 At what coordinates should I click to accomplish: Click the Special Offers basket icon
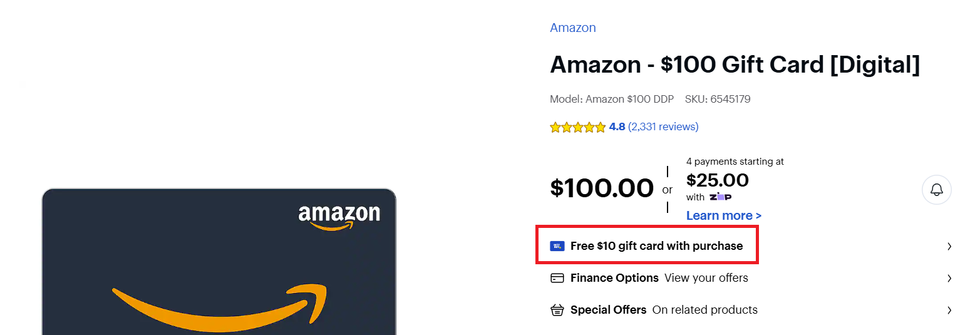pyautogui.click(x=557, y=310)
